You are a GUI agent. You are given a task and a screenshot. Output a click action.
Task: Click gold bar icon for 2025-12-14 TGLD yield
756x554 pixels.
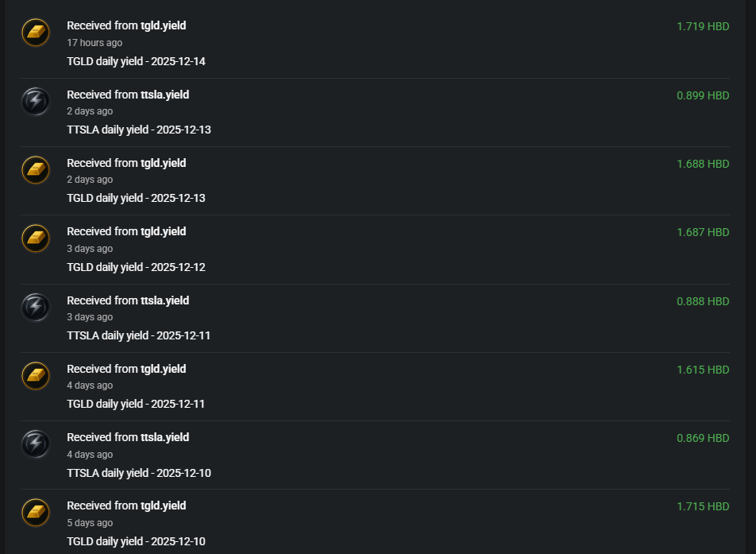click(x=35, y=33)
